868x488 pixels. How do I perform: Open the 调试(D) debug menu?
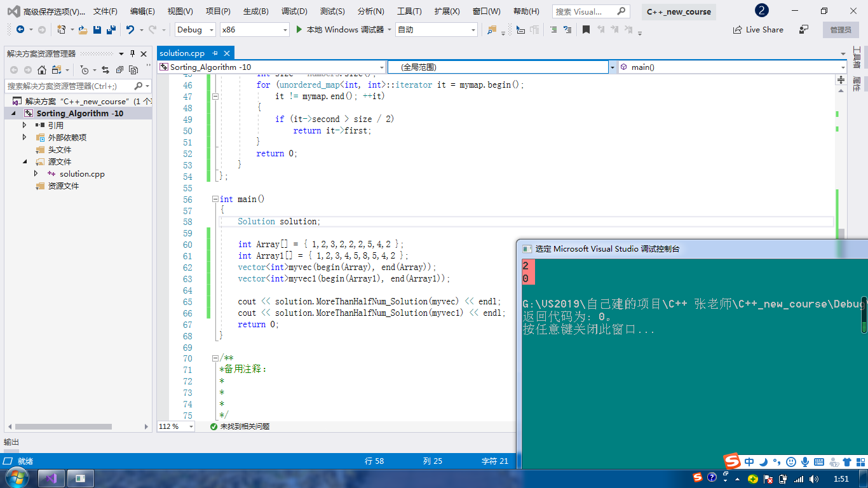[294, 11]
